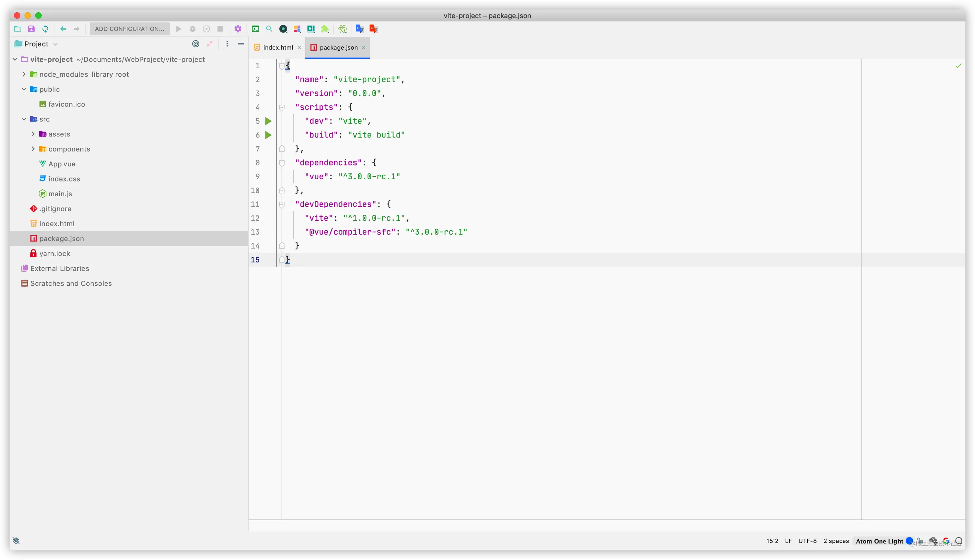Viewport: 975px width, 560px height.
Task: Click the blue Google Translate icon
Action: [359, 29]
